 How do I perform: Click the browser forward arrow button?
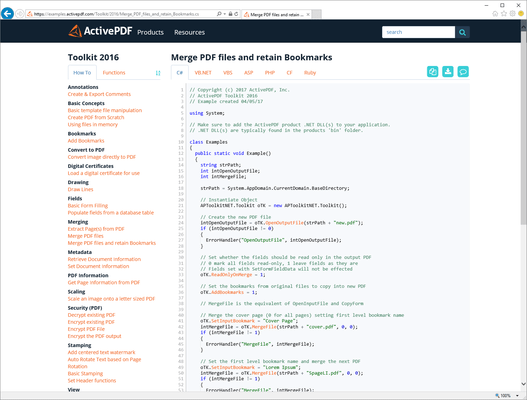point(20,14)
